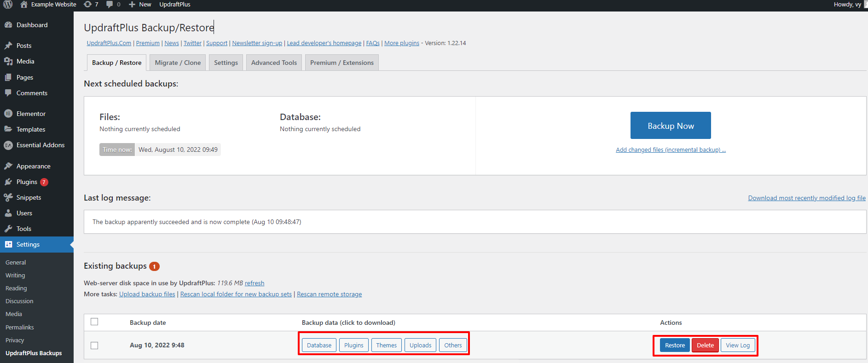The image size is (868, 363).
Task: Open the Lead developer's homepage link
Action: 324,43
